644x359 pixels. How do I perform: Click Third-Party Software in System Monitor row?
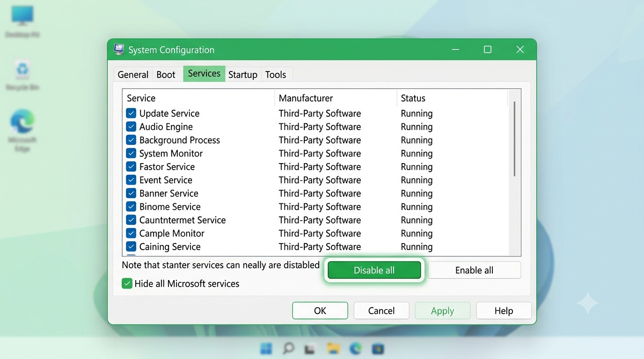click(320, 153)
